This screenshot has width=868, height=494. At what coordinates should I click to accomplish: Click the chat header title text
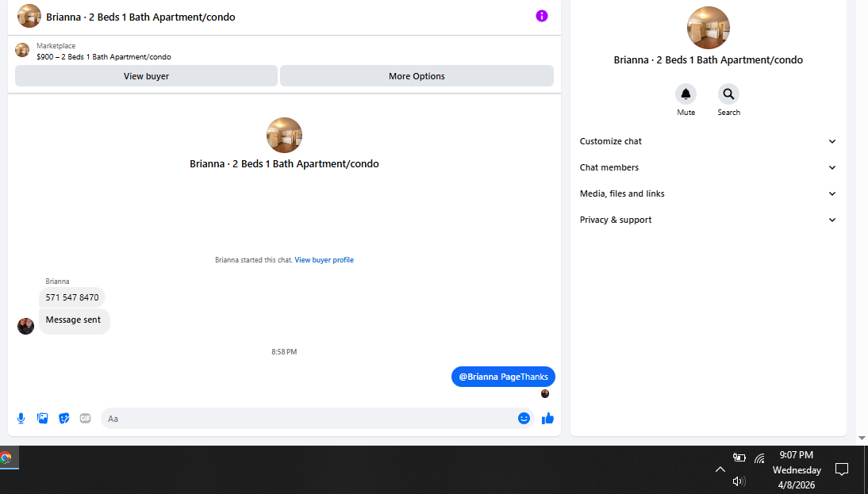[140, 17]
